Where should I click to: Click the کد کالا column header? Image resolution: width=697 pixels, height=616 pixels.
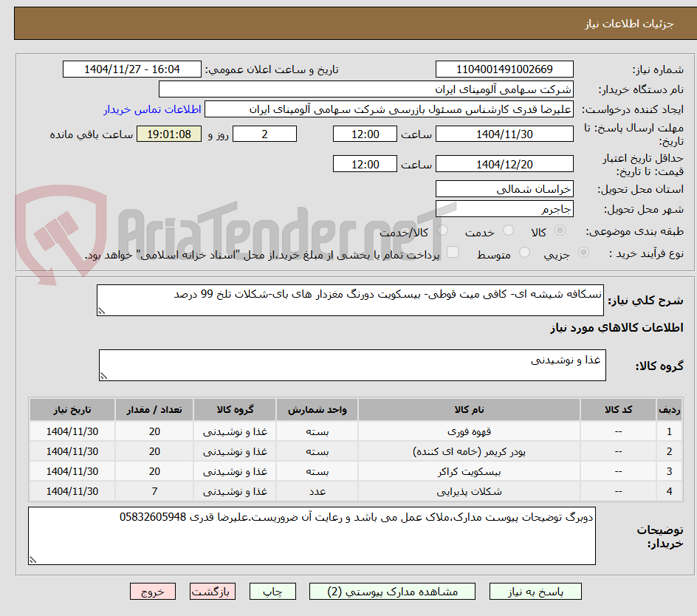pos(618,410)
